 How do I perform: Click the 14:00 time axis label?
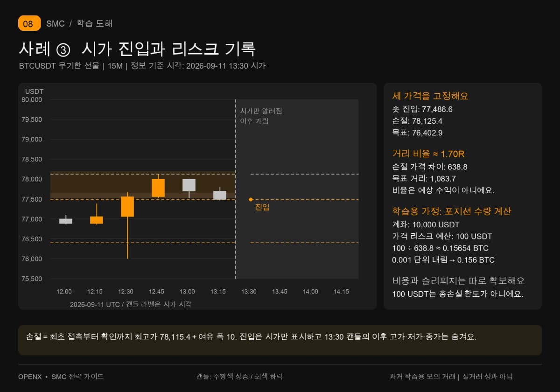[310, 292]
